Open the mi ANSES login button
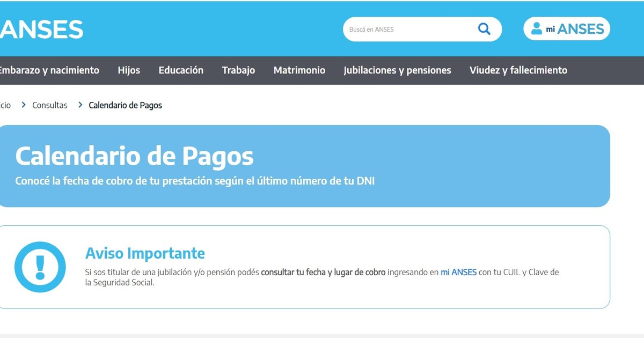Screen dimensions: 644x338 pyautogui.click(x=566, y=29)
